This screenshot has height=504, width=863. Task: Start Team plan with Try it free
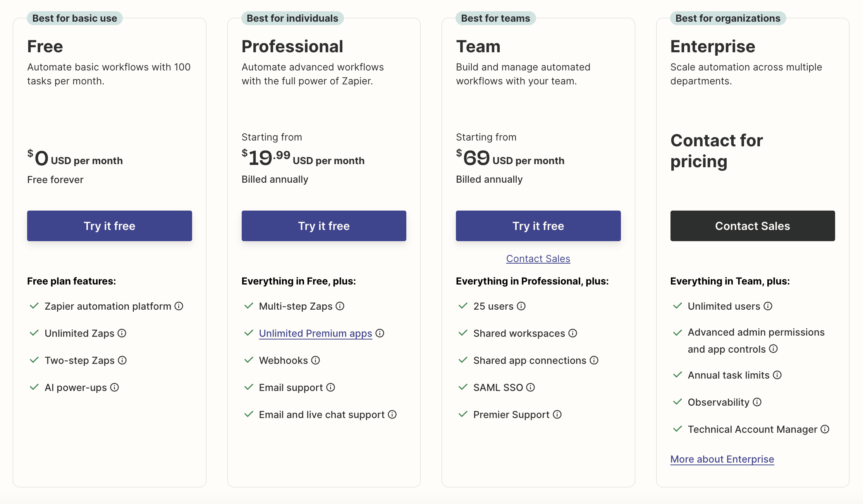538,226
